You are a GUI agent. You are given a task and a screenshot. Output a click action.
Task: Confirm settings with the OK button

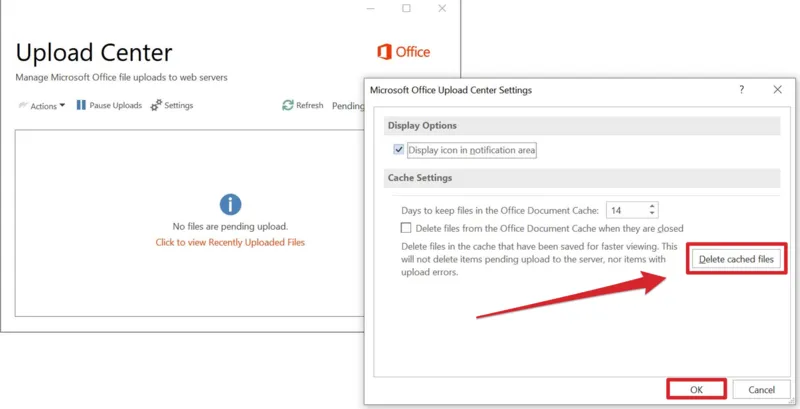(x=696, y=389)
